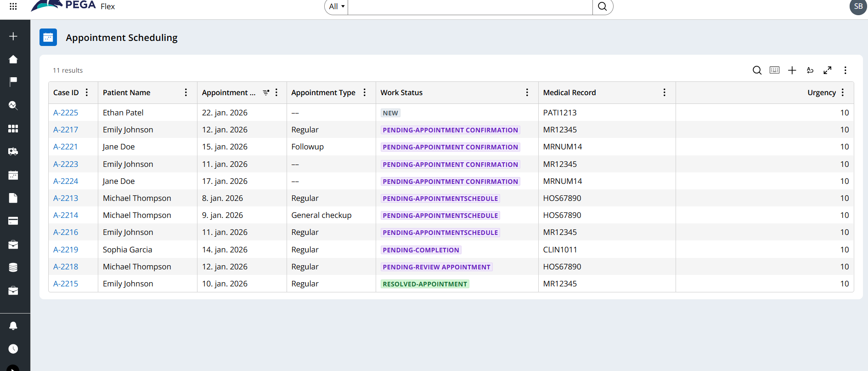Open the first briefcase icon in sidebar

pyautogui.click(x=13, y=245)
